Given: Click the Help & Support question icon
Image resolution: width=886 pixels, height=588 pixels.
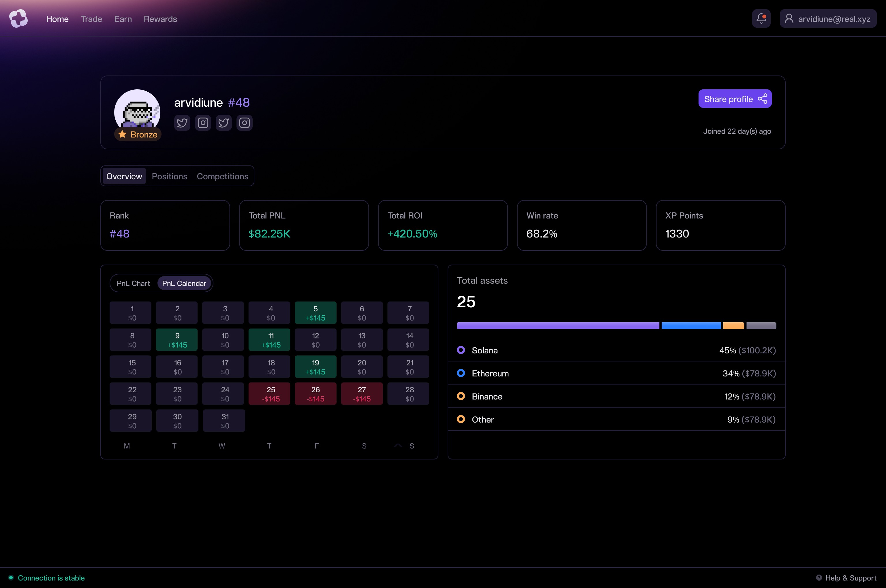Looking at the screenshot, I should click(819, 578).
